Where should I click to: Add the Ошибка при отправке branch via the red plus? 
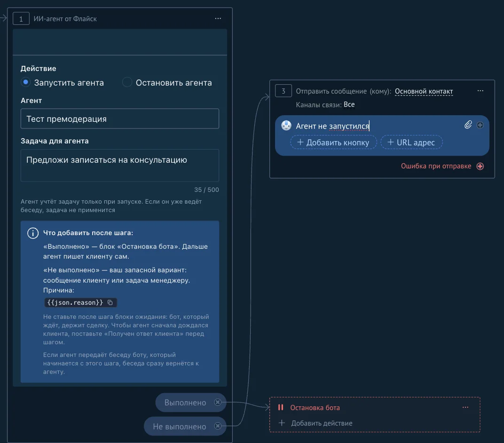[480, 166]
